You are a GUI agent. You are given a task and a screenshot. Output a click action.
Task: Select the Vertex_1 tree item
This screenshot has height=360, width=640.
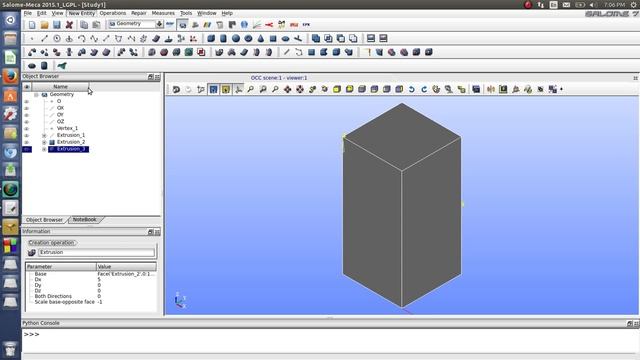coord(67,128)
